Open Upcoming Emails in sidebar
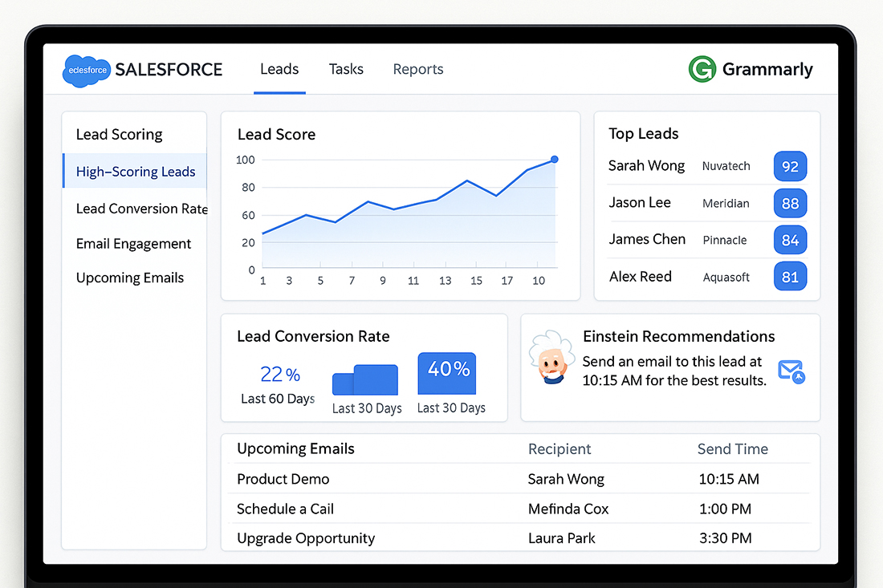 pos(130,278)
